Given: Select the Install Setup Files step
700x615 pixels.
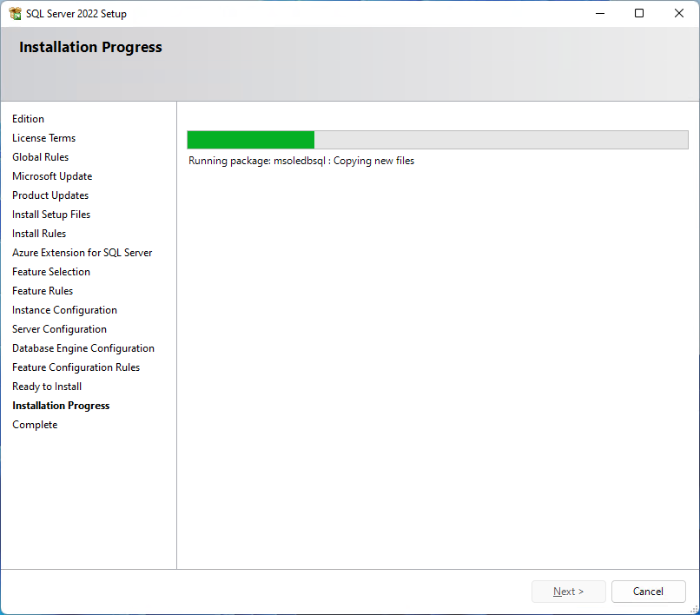Looking at the screenshot, I should pos(51,215).
